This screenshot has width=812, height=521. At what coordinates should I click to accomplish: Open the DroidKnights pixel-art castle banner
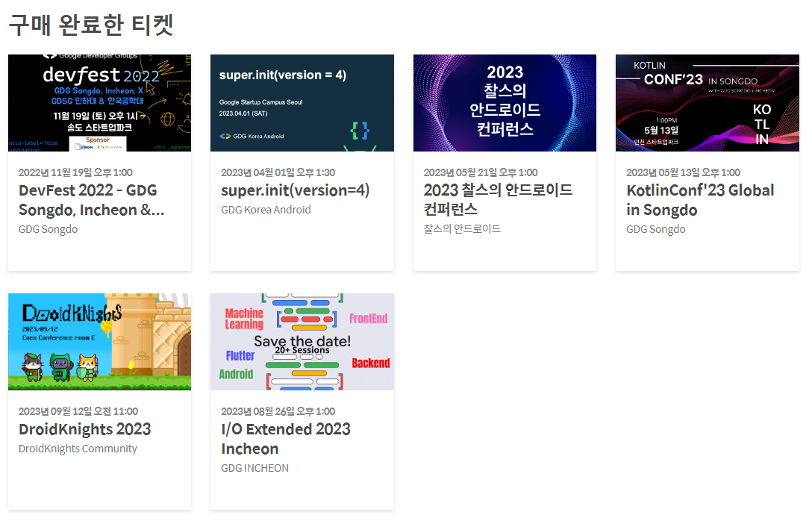coord(99,342)
